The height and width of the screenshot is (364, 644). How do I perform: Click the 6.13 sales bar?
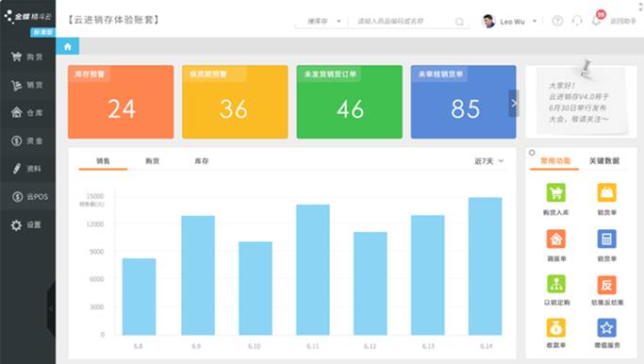[x=427, y=275]
